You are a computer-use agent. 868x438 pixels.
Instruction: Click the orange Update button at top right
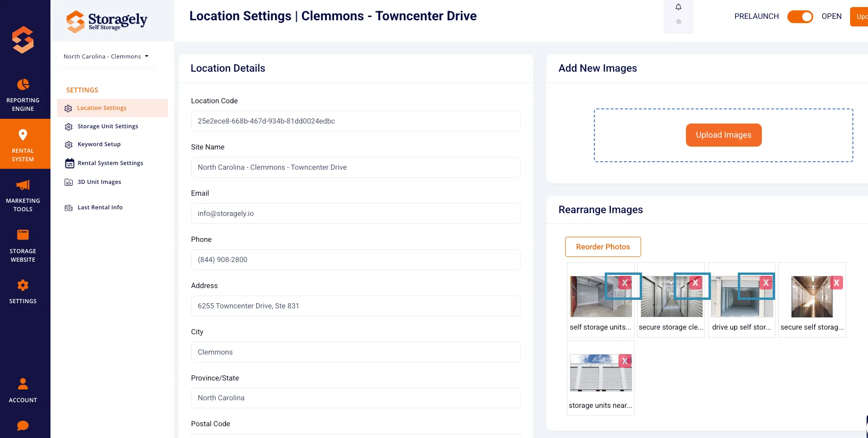point(859,17)
